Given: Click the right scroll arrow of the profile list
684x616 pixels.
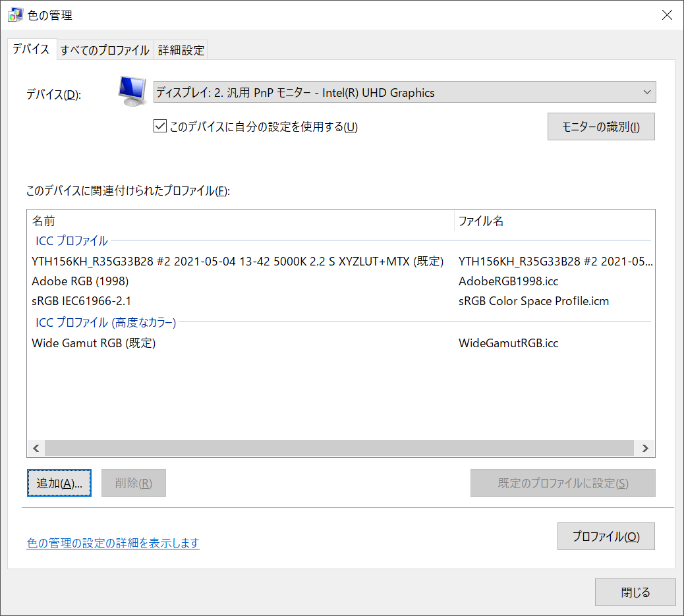Looking at the screenshot, I should point(644,448).
